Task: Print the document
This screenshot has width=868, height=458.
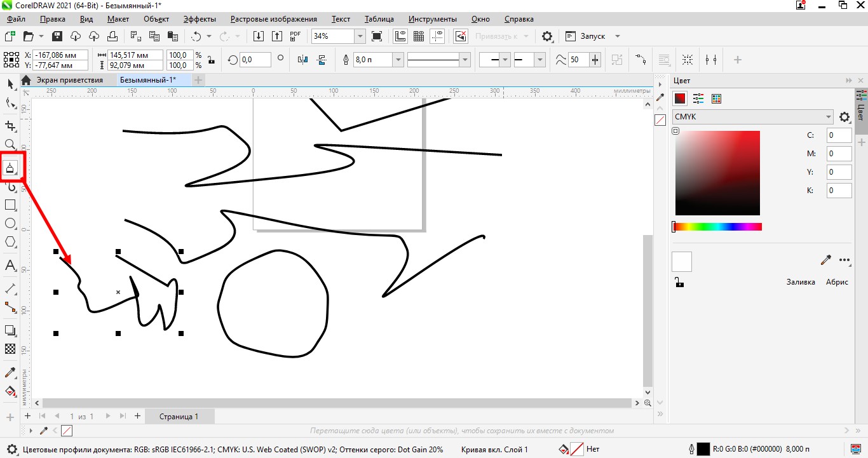Action: pos(112,36)
